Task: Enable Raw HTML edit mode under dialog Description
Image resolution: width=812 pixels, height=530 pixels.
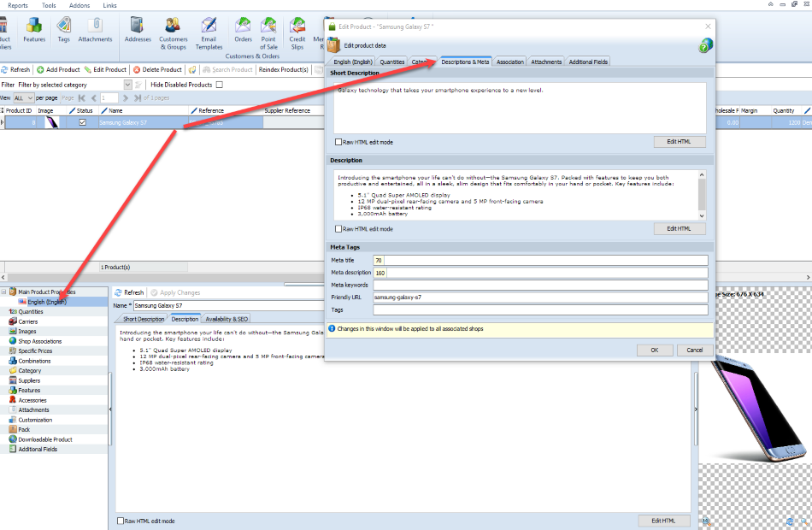Action: (x=338, y=229)
